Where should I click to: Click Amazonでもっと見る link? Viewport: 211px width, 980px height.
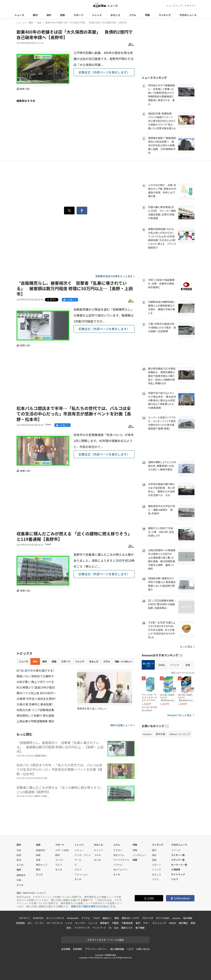181,715
